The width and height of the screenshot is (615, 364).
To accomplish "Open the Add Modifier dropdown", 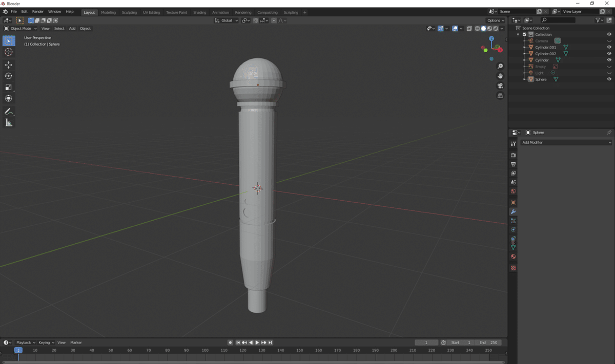I will pos(566,142).
